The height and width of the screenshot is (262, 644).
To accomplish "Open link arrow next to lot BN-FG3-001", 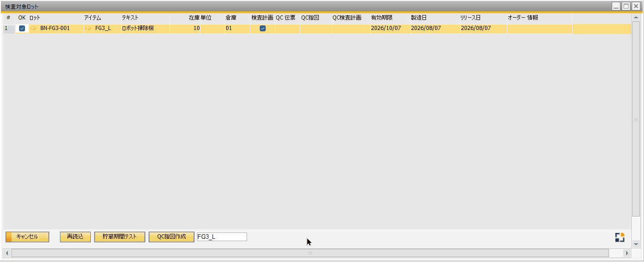I will click(x=33, y=28).
